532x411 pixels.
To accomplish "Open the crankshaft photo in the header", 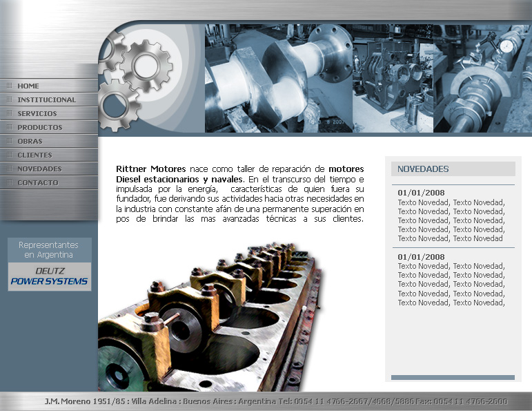I will 279,78.
